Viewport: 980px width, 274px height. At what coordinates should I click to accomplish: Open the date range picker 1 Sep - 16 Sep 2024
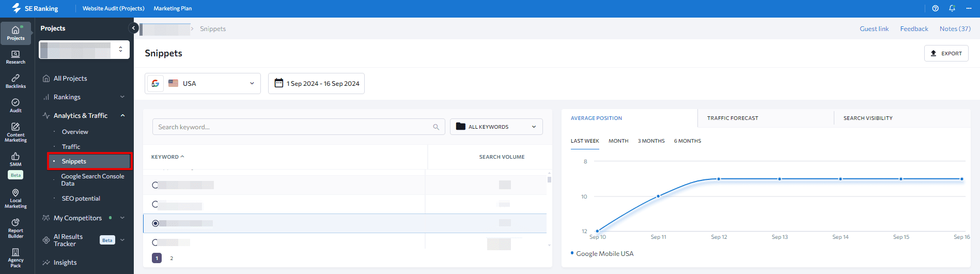coord(316,83)
